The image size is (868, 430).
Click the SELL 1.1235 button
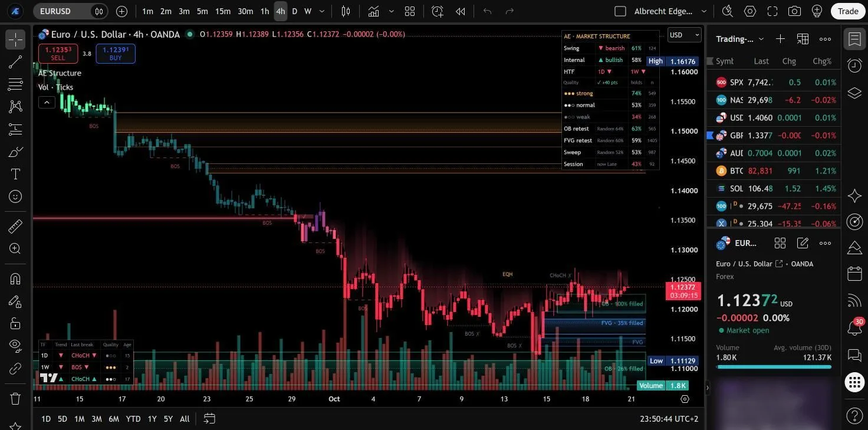(58, 54)
